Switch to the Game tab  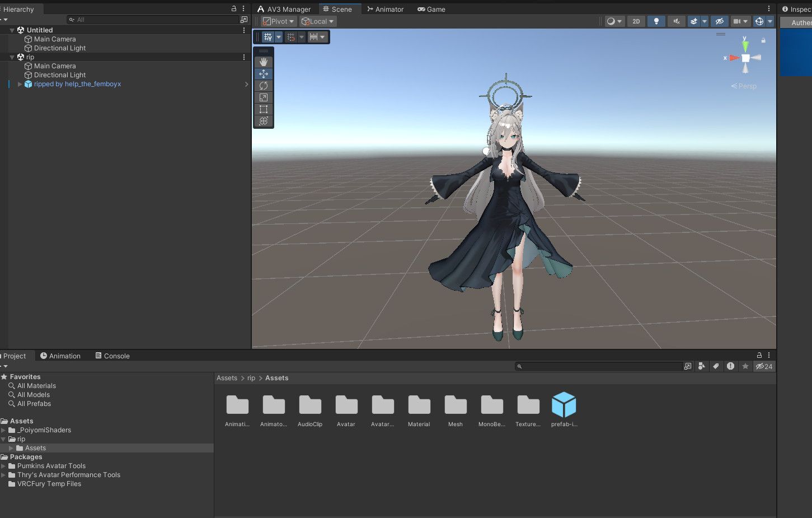[431, 10]
